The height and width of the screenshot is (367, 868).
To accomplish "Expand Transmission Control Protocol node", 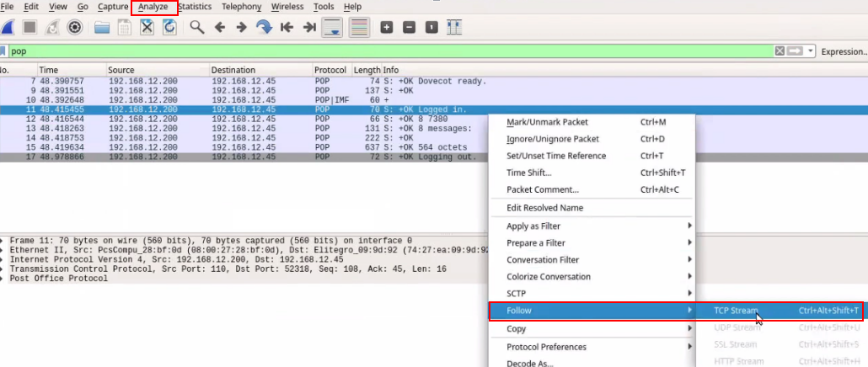I will click(x=3, y=269).
